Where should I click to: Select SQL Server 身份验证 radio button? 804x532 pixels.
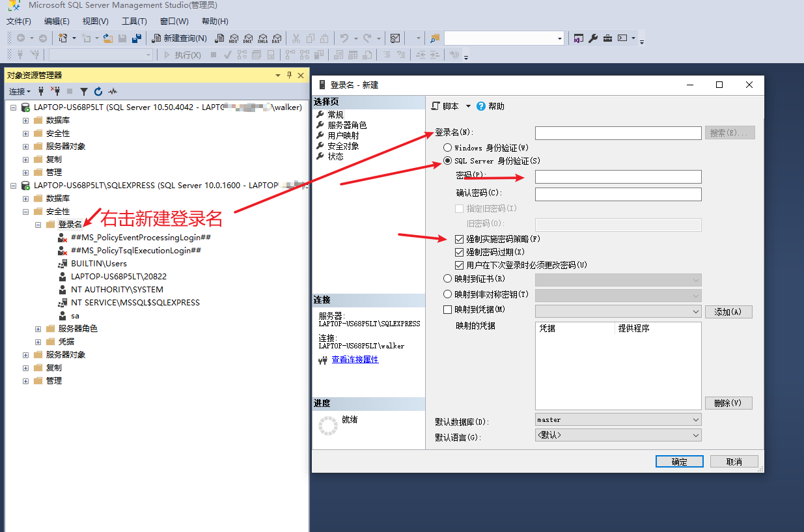pyautogui.click(x=447, y=161)
